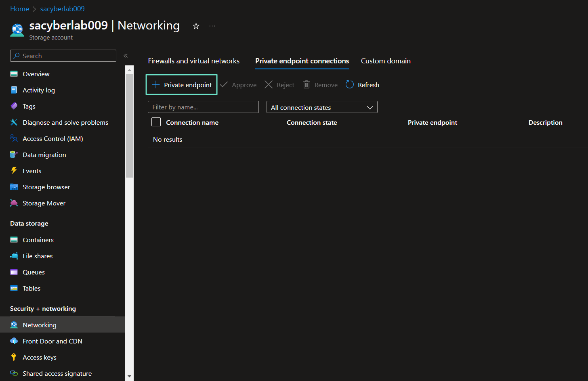Click the Shared access signature icon
The image size is (588, 381).
pos(14,373)
